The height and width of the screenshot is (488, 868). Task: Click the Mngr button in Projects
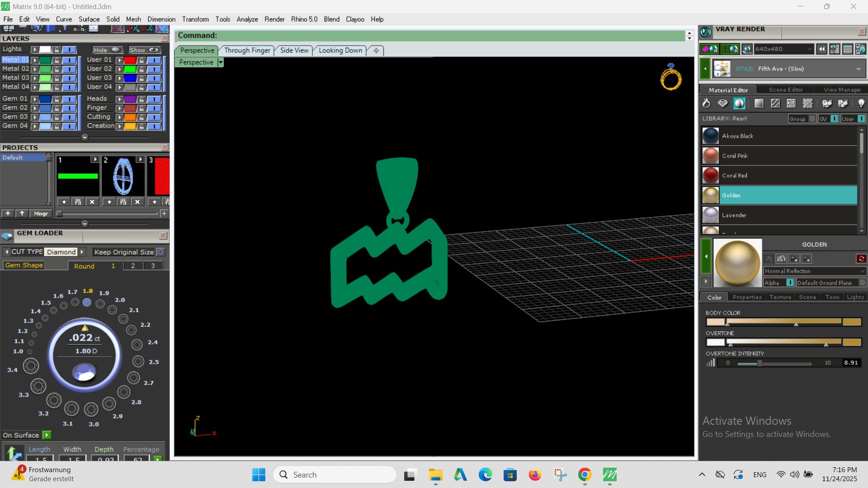[41, 213]
